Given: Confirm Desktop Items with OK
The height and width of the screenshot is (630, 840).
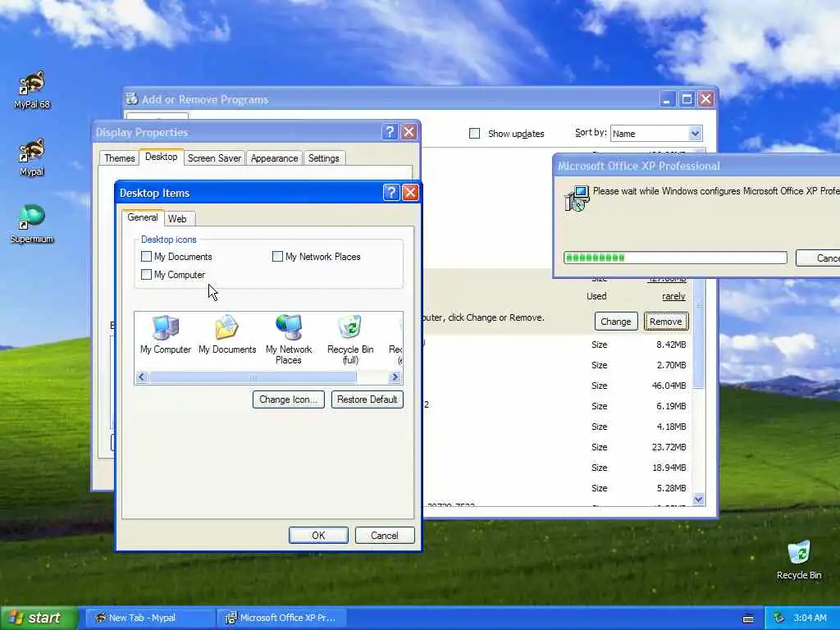Looking at the screenshot, I should (x=319, y=535).
